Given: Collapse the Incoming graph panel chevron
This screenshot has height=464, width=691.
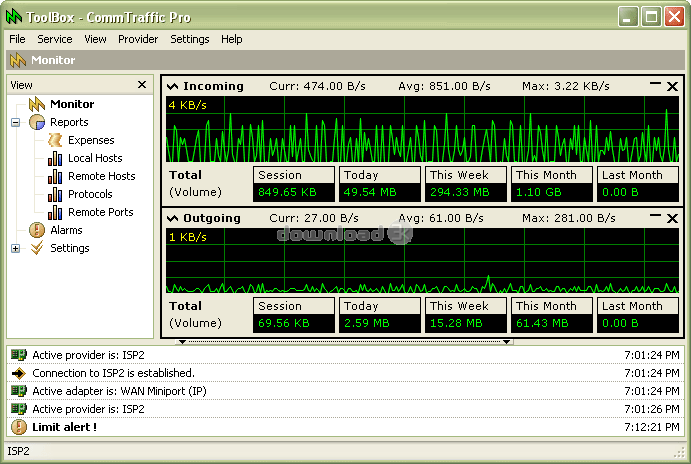Looking at the screenshot, I should pyautogui.click(x=172, y=87).
